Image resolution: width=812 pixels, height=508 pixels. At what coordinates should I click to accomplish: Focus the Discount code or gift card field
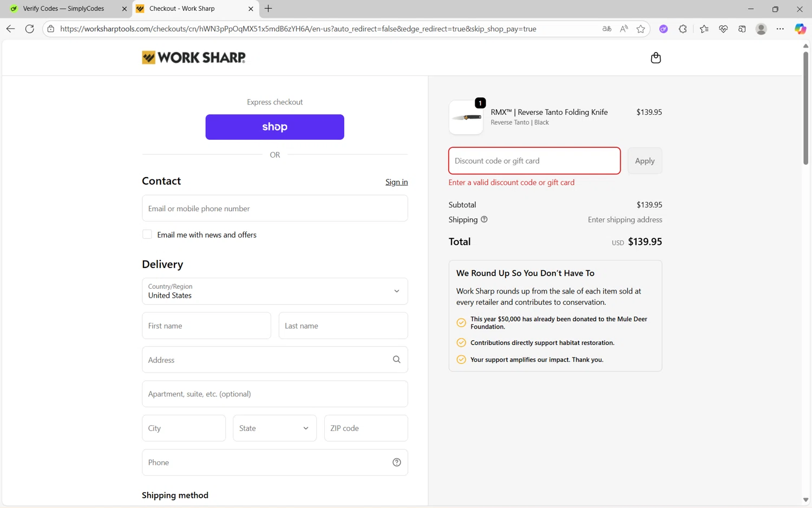click(534, 161)
